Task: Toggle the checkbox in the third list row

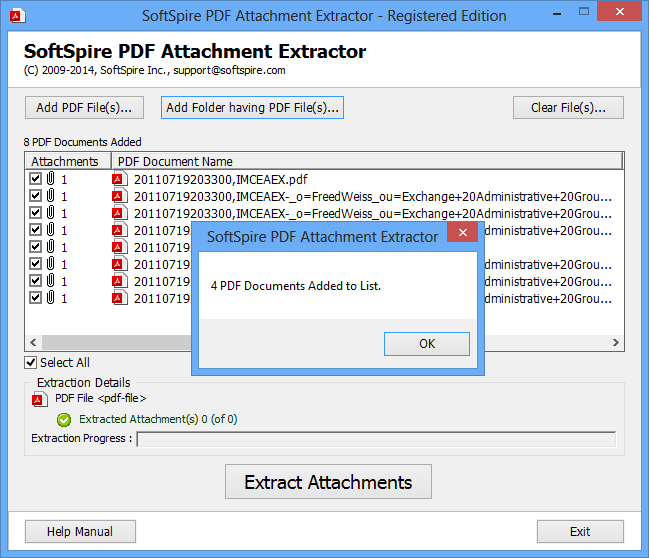Action: point(36,213)
